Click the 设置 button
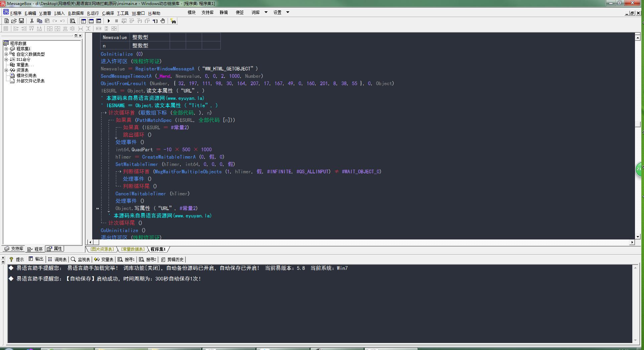 [x=277, y=12]
